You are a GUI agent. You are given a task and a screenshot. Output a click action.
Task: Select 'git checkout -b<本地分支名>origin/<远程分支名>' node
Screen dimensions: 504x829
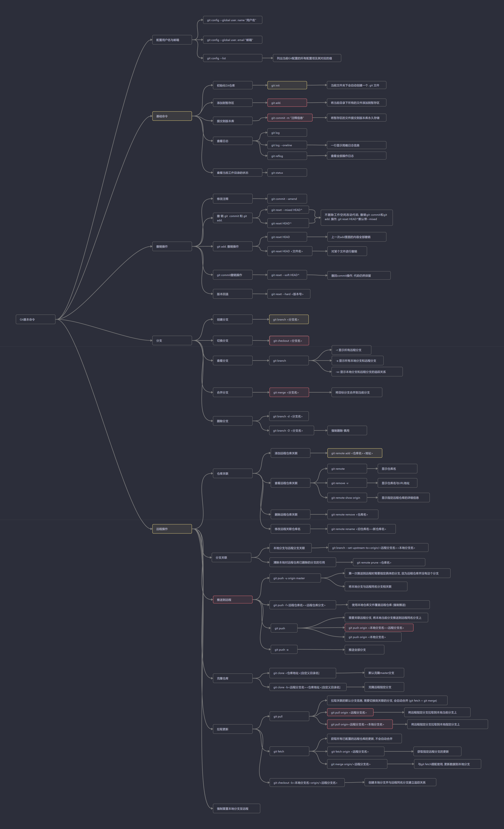coord(307,783)
